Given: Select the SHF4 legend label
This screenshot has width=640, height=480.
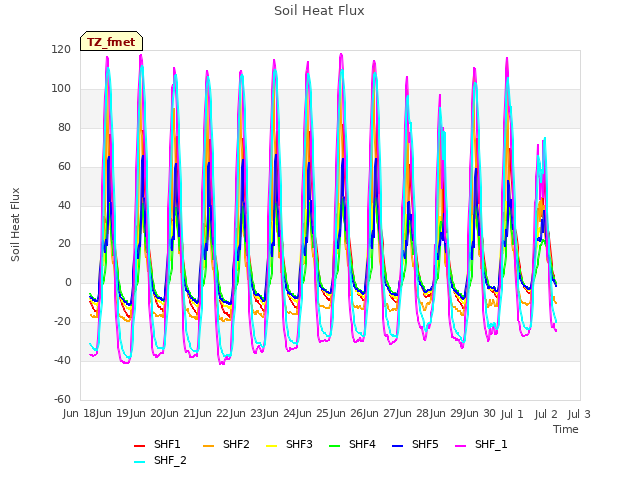Looking at the screenshot, I should pos(362,444).
